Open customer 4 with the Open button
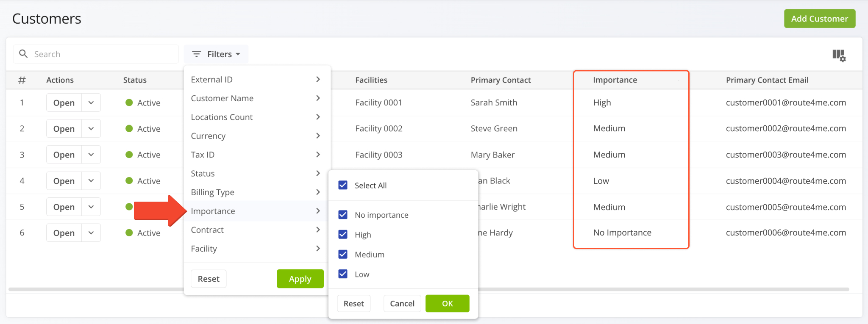 (x=64, y=181)
